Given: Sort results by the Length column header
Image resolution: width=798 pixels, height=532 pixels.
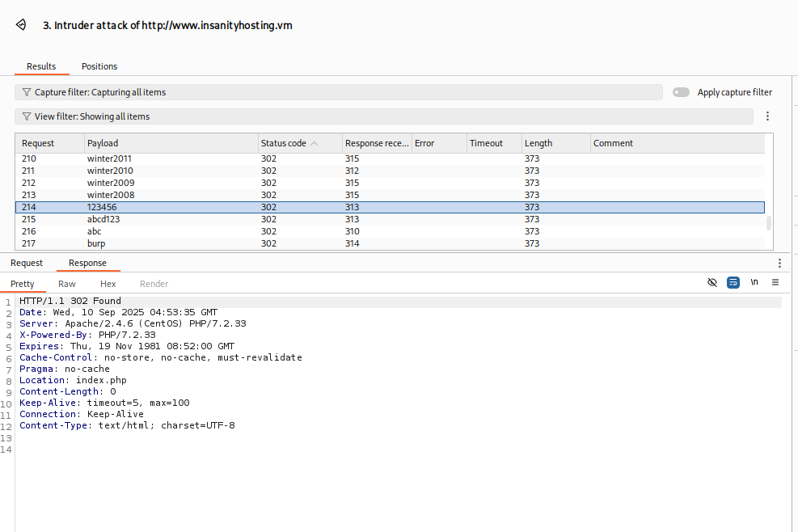Looking at the screenshot, I should (x=538, y=143).
